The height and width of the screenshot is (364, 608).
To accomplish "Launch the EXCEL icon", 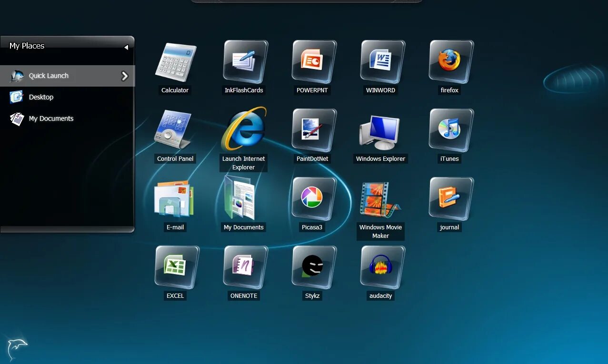I will click(x=177, y=267).
